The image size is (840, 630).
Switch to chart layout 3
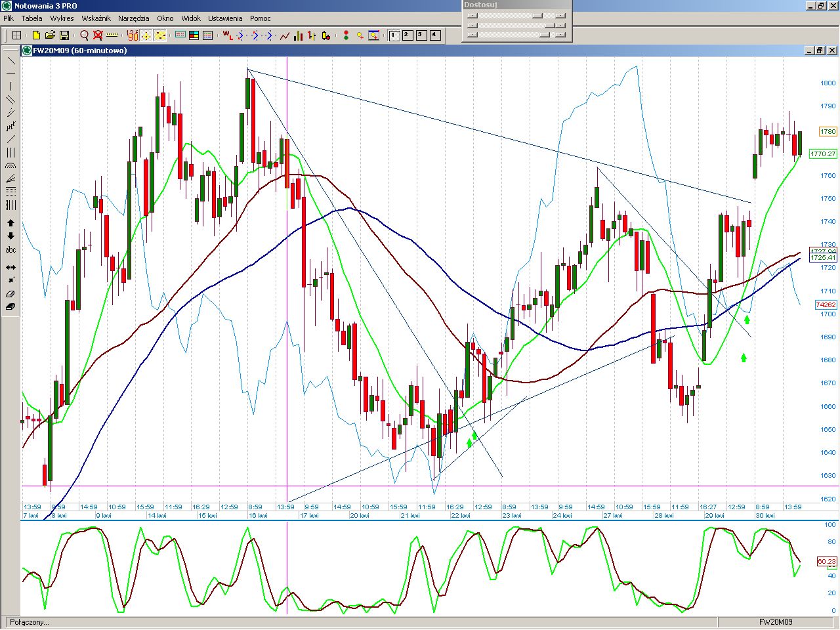coord(421,35)
